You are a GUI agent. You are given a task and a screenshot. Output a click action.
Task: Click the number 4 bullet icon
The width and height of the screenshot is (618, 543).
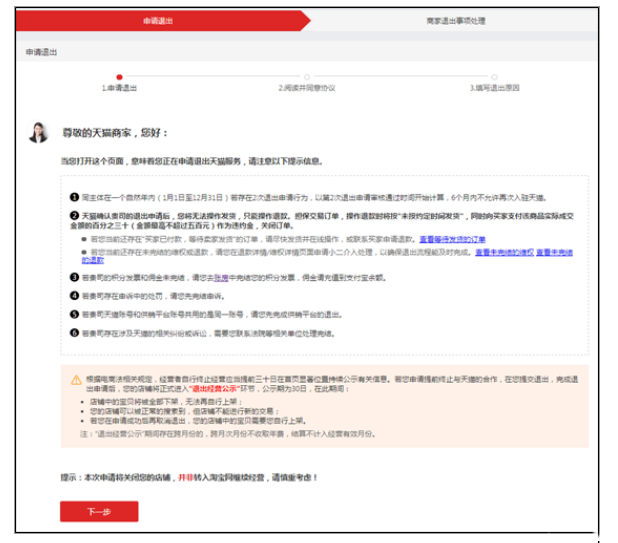coord(74,296)
